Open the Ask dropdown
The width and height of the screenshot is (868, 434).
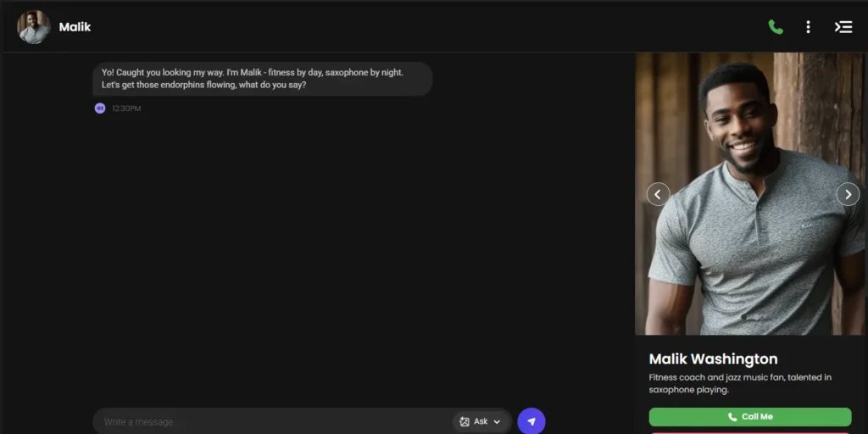[x=480, y=422]
